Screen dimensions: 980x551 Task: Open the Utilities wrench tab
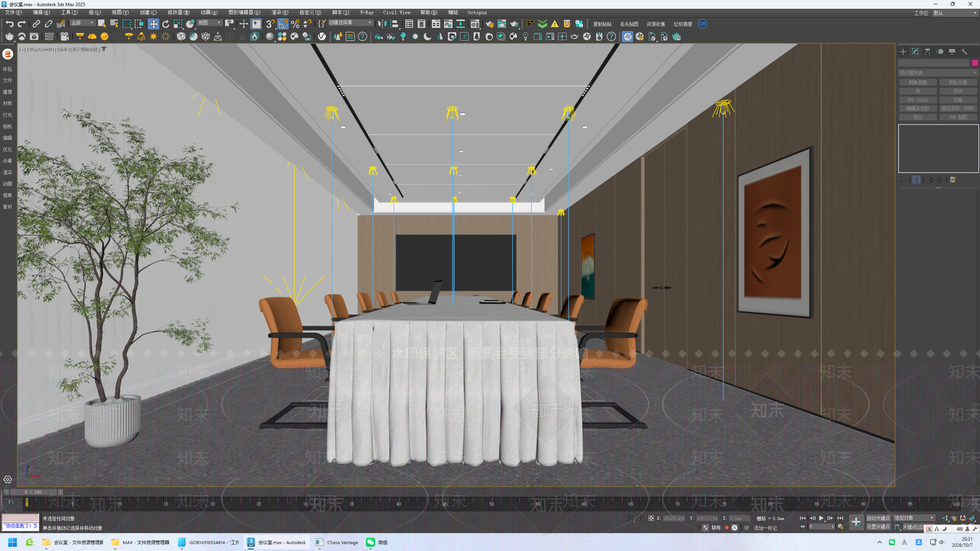(964, 51)
